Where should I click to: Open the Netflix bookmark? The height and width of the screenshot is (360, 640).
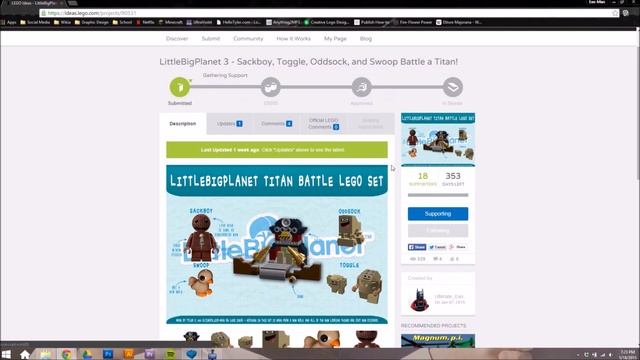pos(145,22)
